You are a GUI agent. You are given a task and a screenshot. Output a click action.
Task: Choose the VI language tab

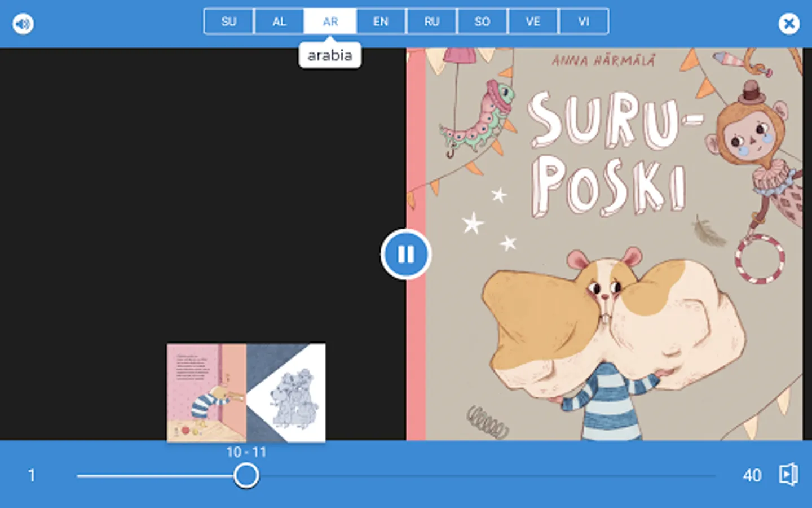tap(584, 21)
